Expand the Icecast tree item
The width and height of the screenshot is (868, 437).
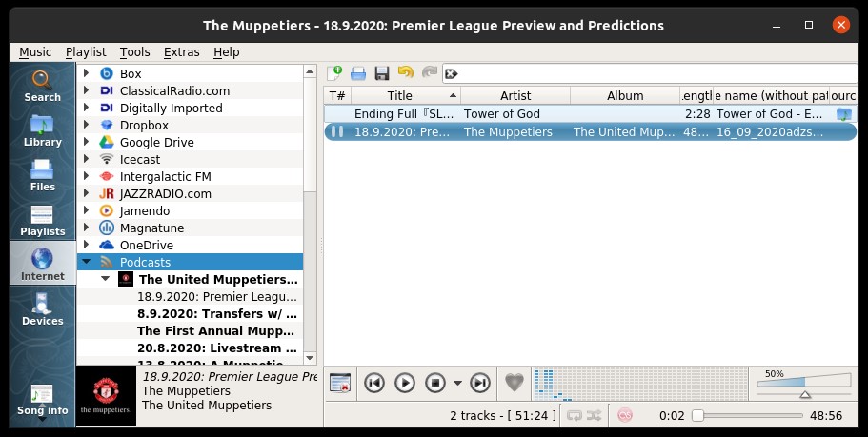coord(86,159)
